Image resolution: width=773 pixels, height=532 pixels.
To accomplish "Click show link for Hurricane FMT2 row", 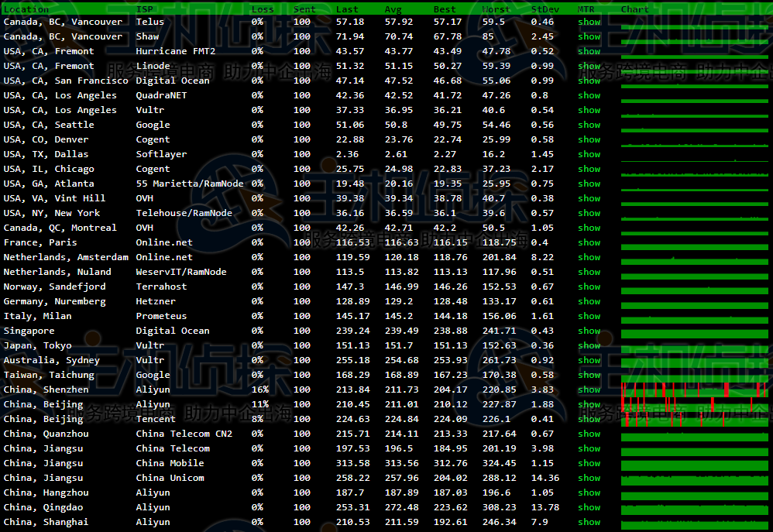I will coord(589,51).
